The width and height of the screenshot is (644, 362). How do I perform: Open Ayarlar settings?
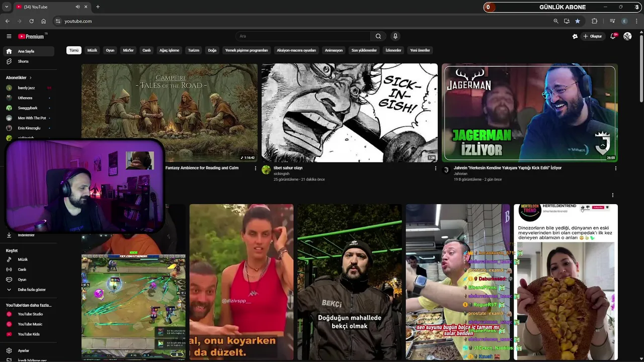30,351
